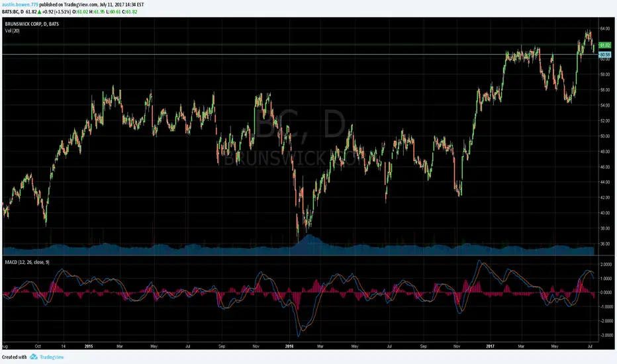Click the L:60.61 low value in header
Screen dimensions: 617x364
coord(113,12)
